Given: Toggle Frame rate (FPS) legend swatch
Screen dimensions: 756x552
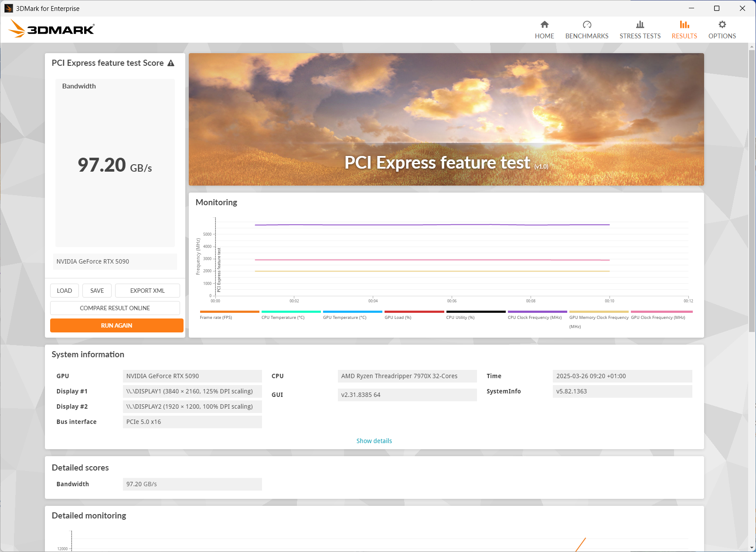Looking at the screenshot, I should (230, 312).
